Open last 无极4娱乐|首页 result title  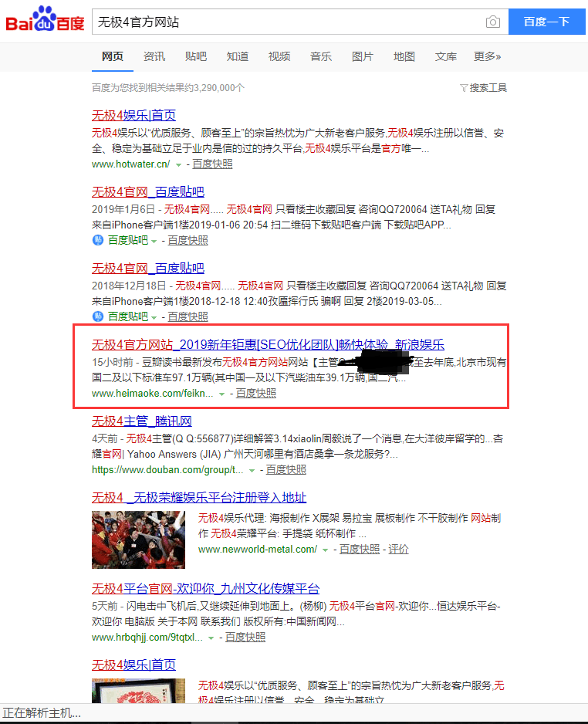click(x=133, y=665)
